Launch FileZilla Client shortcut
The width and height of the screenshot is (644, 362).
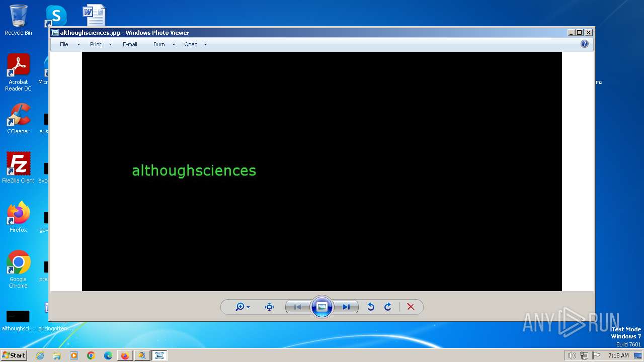tap(18, 167)
